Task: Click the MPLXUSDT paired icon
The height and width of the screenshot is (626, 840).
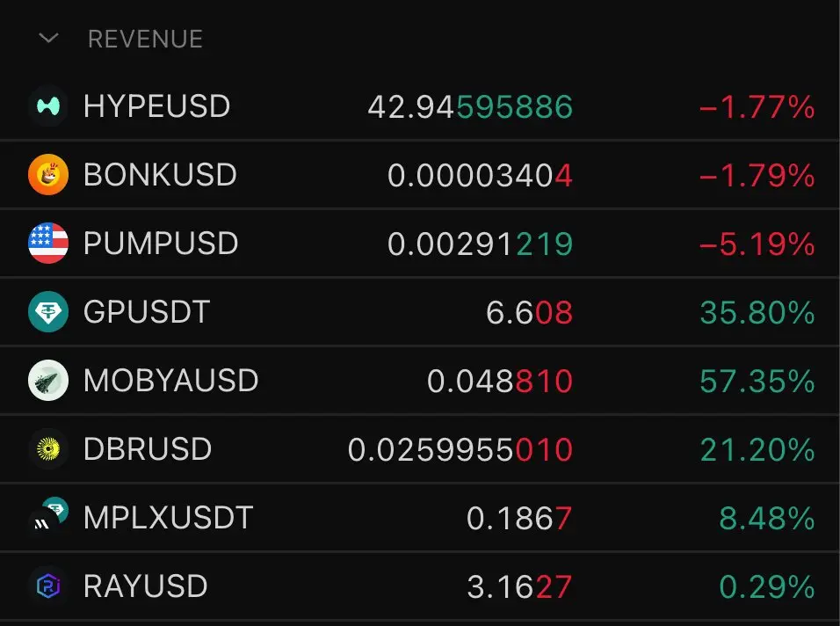Action: 48,516
